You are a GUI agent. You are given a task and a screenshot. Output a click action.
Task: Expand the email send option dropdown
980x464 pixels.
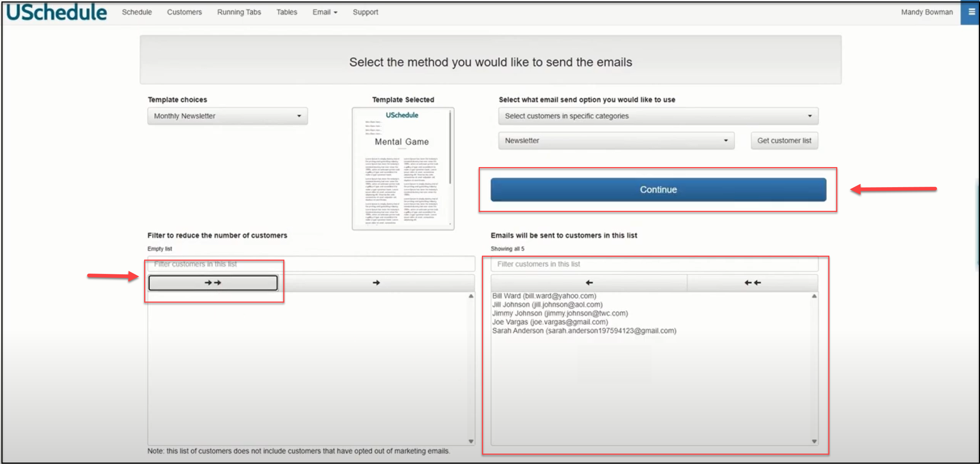658,116
